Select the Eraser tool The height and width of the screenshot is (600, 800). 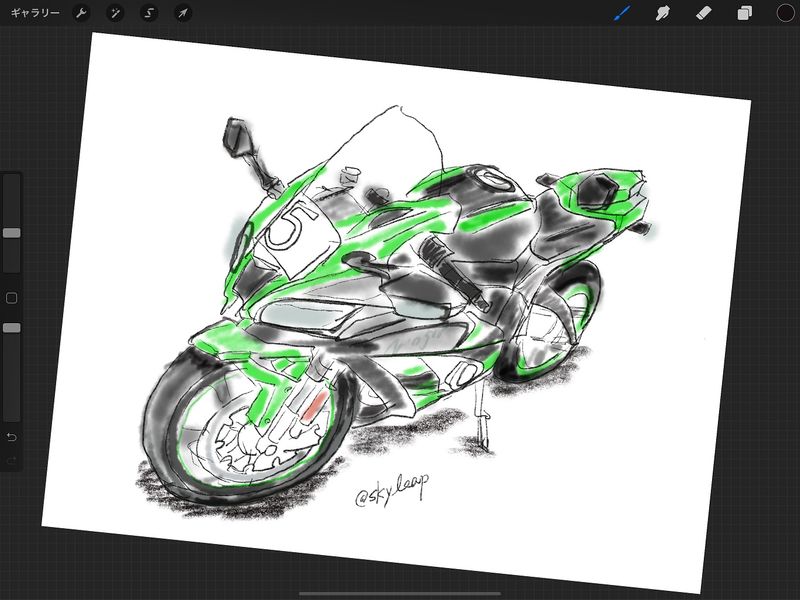[702, 13]
